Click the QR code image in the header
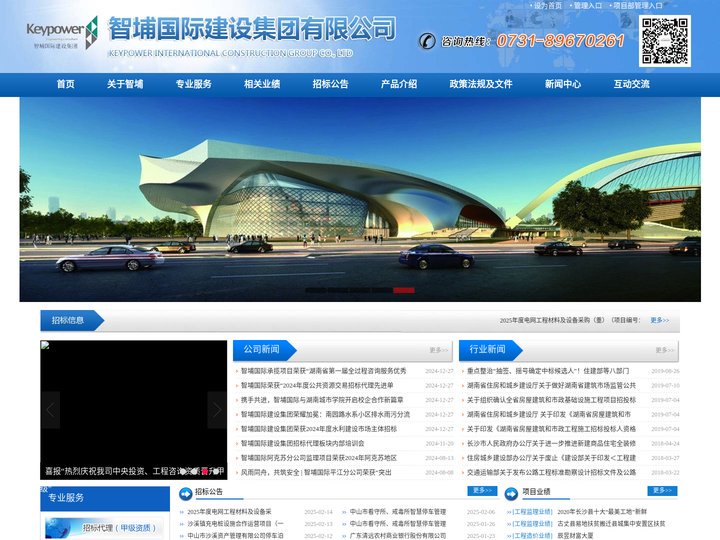The height and width of the screenshot is (540, 720). point(664,41)
